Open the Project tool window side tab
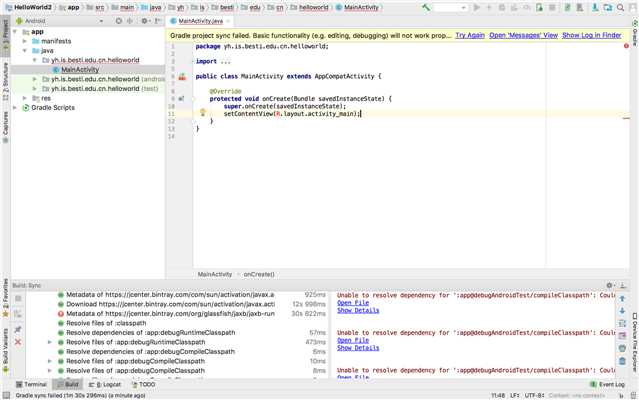The image size is (639, 400). 5,35
